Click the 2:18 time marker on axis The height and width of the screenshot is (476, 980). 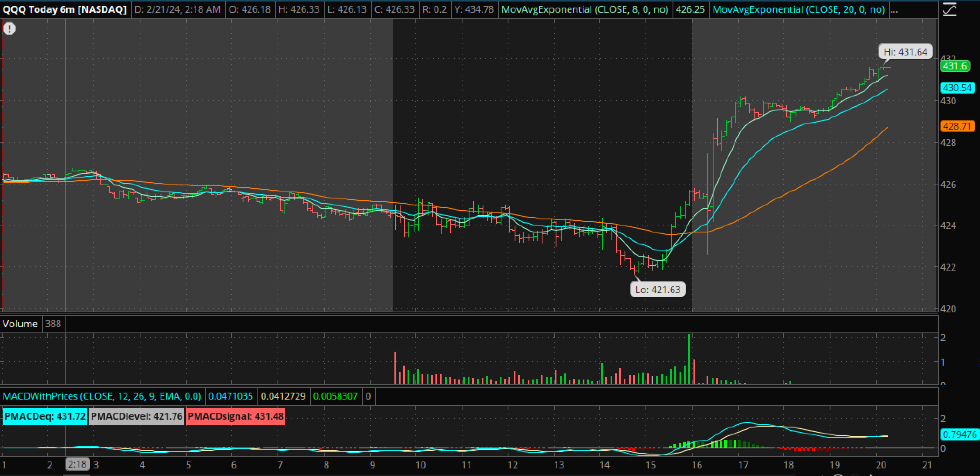point(78,464)
